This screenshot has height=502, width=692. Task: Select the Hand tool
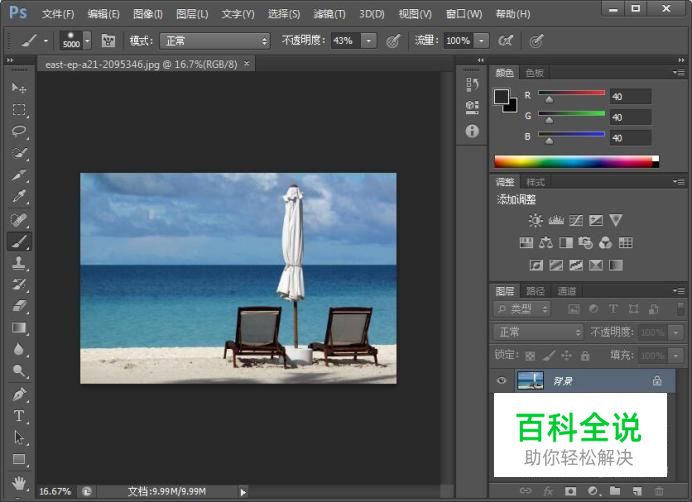[18, 481]
